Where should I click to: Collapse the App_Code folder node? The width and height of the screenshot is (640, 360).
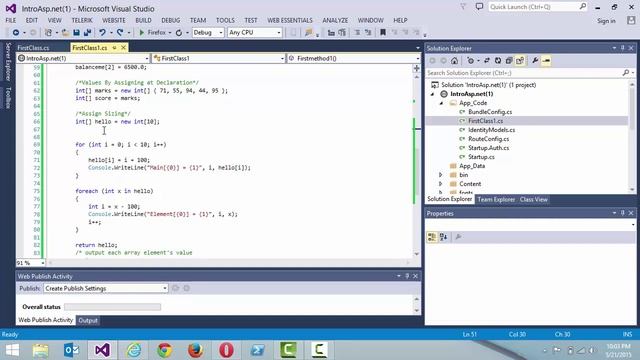441,103
